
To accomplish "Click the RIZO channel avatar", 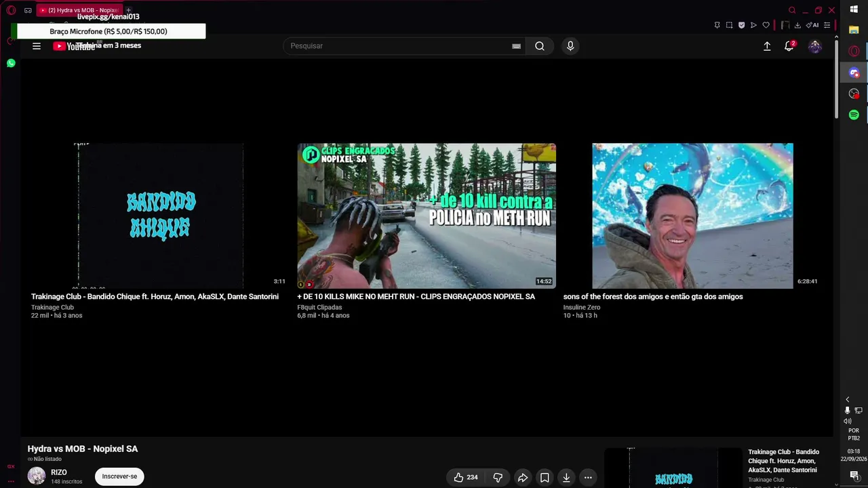I will click(37, 476).
